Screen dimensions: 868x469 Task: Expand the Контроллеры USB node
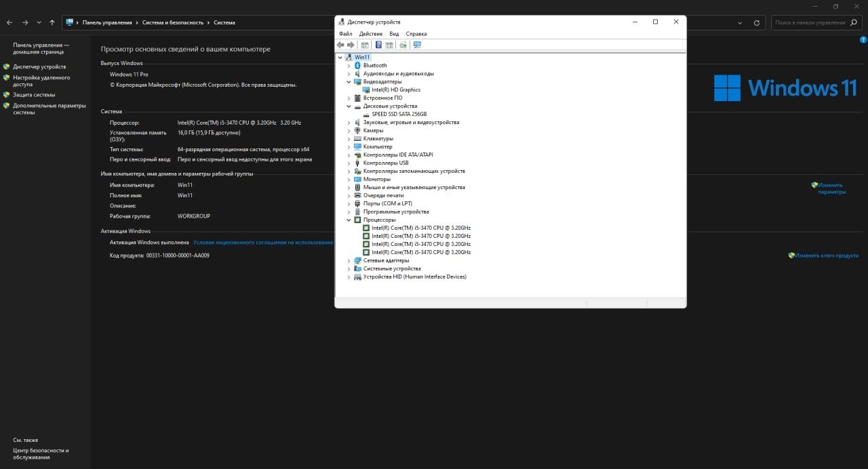[349, 163]
